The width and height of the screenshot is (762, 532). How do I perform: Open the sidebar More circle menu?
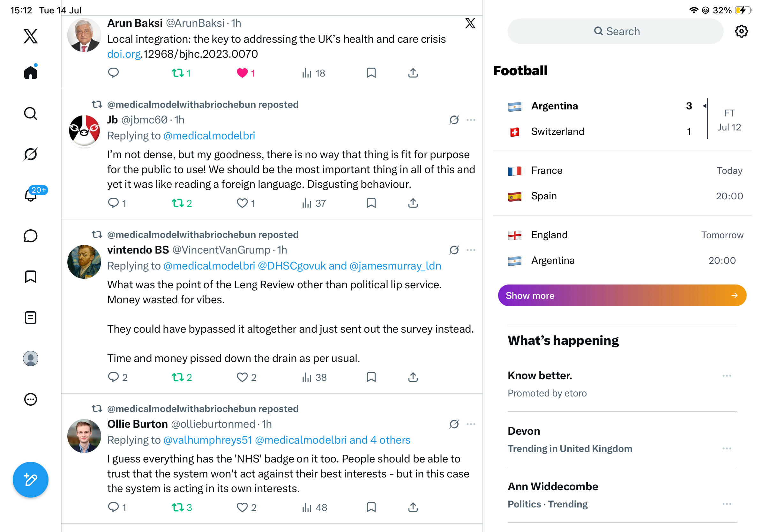pos(31,399)
